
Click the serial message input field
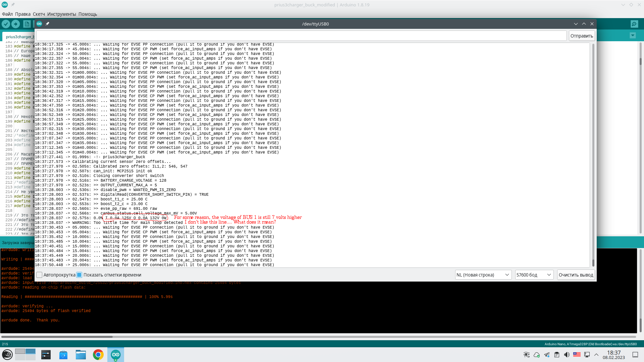301,36
